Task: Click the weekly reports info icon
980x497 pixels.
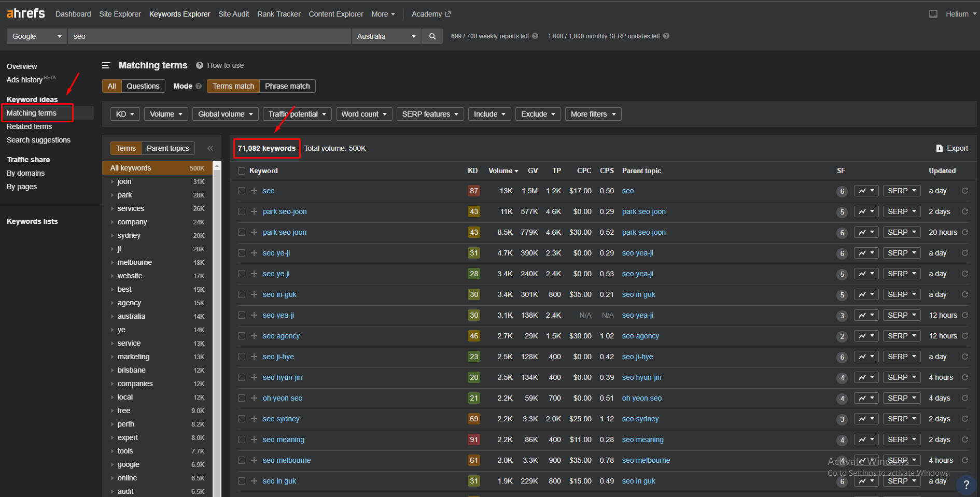Action: pos(535,36)
